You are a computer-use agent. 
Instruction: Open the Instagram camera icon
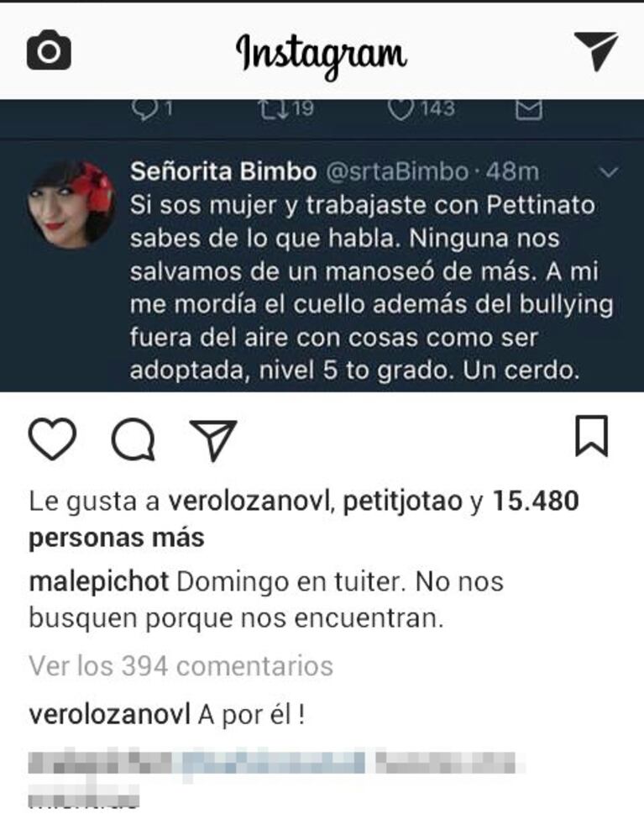49,50
